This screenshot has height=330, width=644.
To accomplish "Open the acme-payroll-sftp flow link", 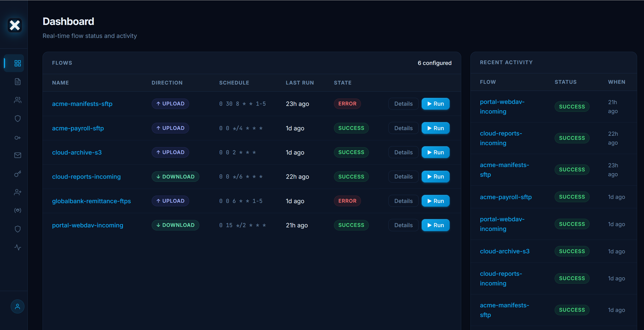I will (78, 128).
